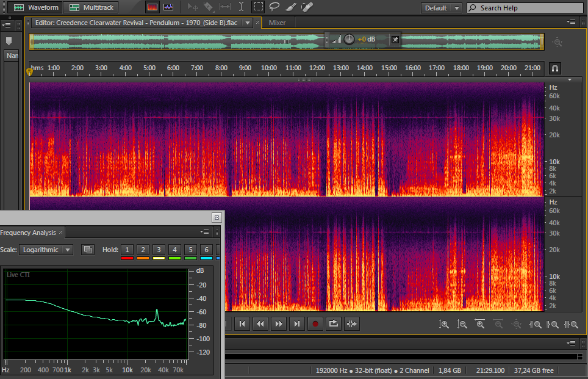Toggle the spectral frequency display icon
This screenshot has height=379, width=588.
click(152, 7)
